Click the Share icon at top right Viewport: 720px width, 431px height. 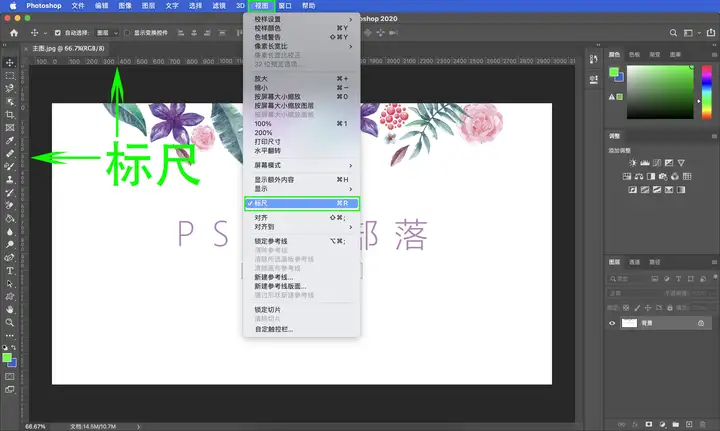(x=711, y=33)
